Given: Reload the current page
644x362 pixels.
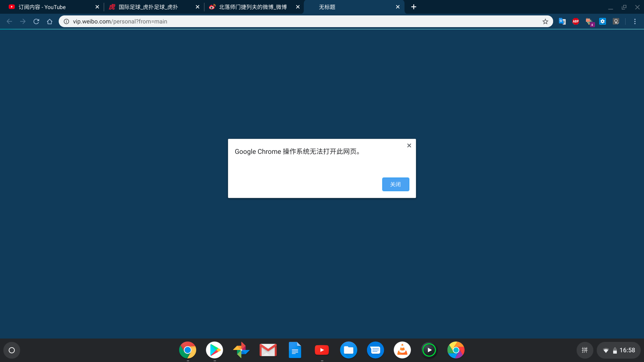Looking at the screenshot, I should point(36,21).
